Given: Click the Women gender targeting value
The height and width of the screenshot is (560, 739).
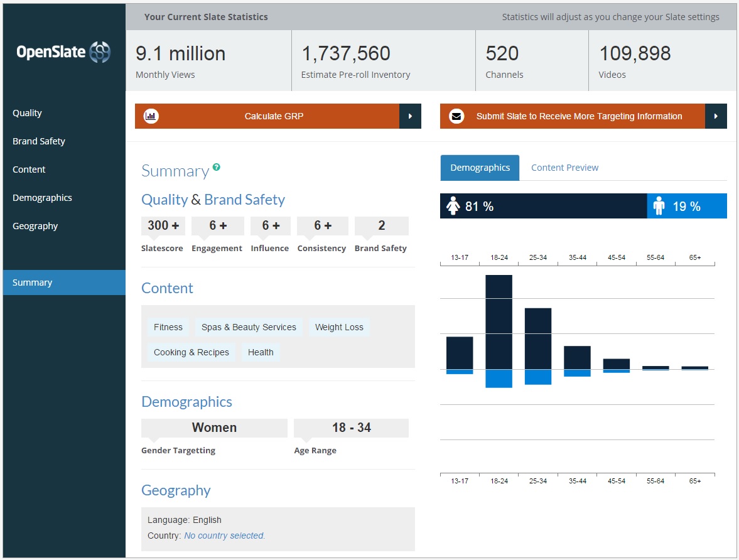Looking at the screenshot, I should pos(215,428).
